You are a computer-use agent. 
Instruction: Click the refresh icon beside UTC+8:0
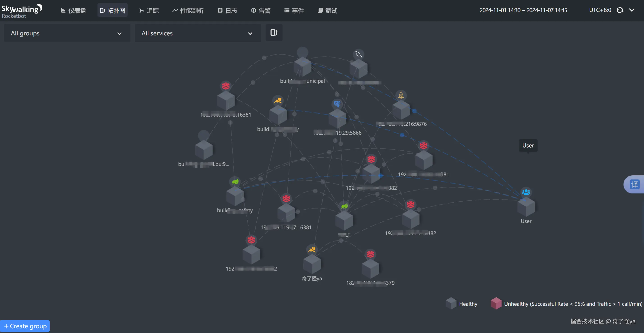[620, 10]
